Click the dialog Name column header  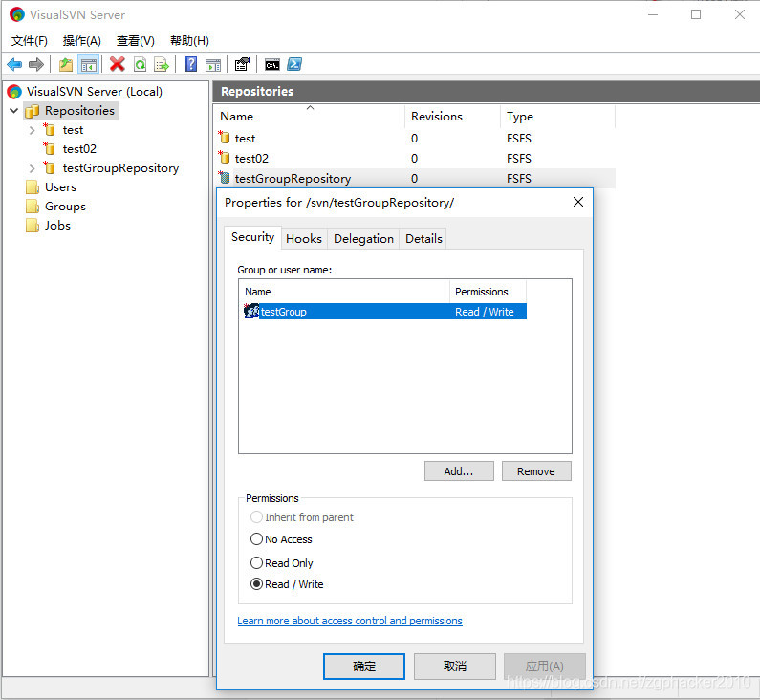344,292
